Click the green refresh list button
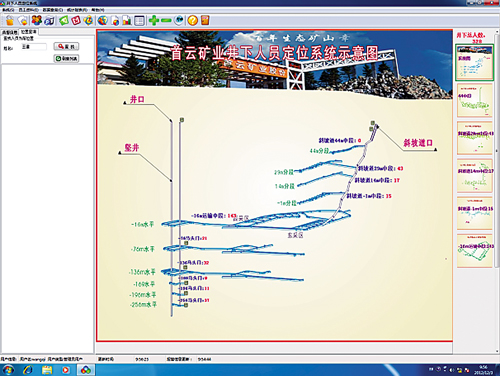This screenshot has height=376, width=500. 66,59
